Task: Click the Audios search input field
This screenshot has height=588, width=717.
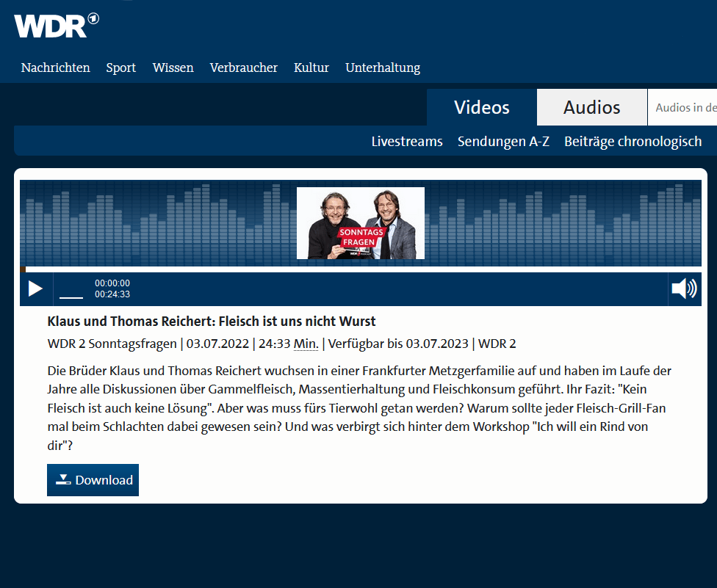Action: pyautogui.click(x=684, y=108)
